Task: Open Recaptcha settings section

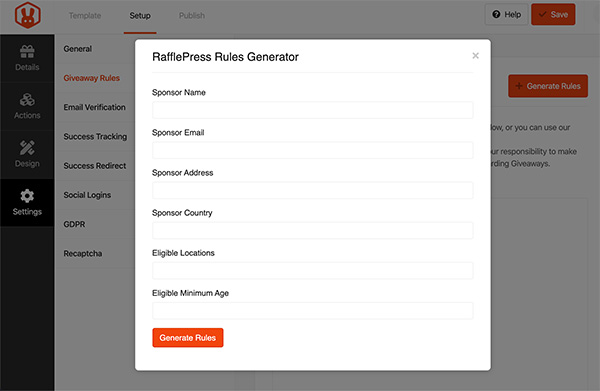Action: [x=83, y=254]
